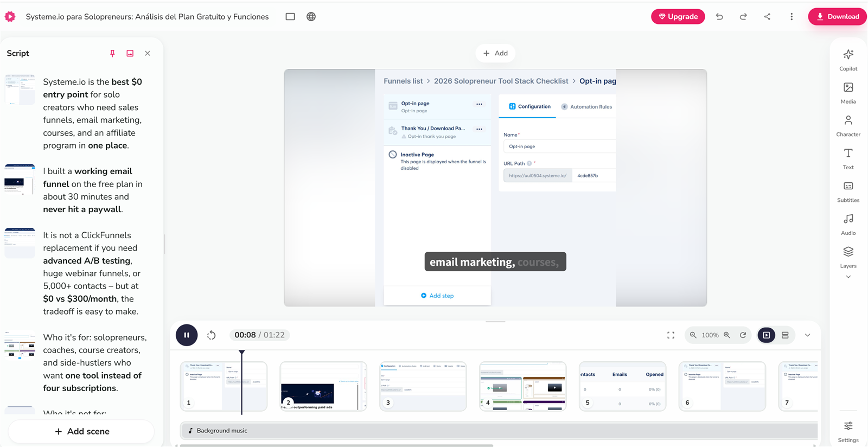Share the project
868x447 pixels.
(x=767, y=17)
